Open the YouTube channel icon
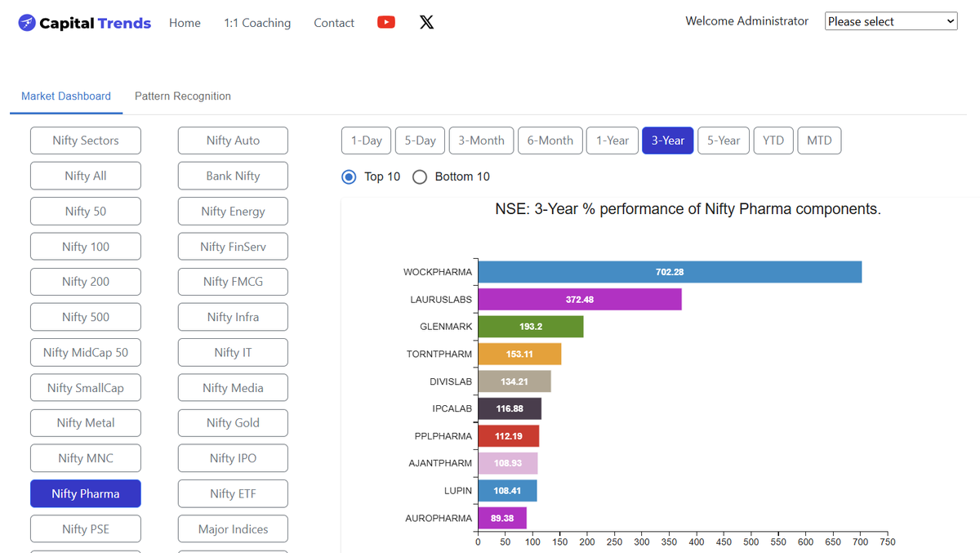The height and width of the screenshot is (553, 980). (386, 22)
